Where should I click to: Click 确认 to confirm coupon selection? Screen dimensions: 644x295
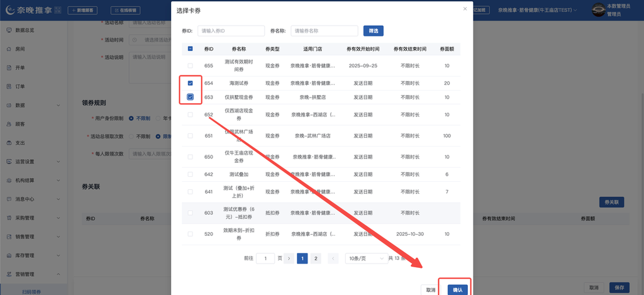[458, 290]
